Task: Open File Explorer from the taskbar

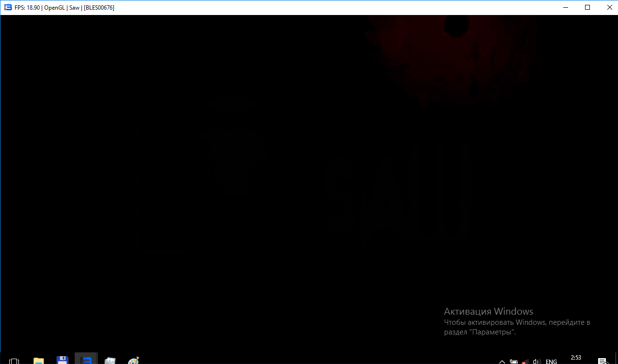Action: point(38,361)
